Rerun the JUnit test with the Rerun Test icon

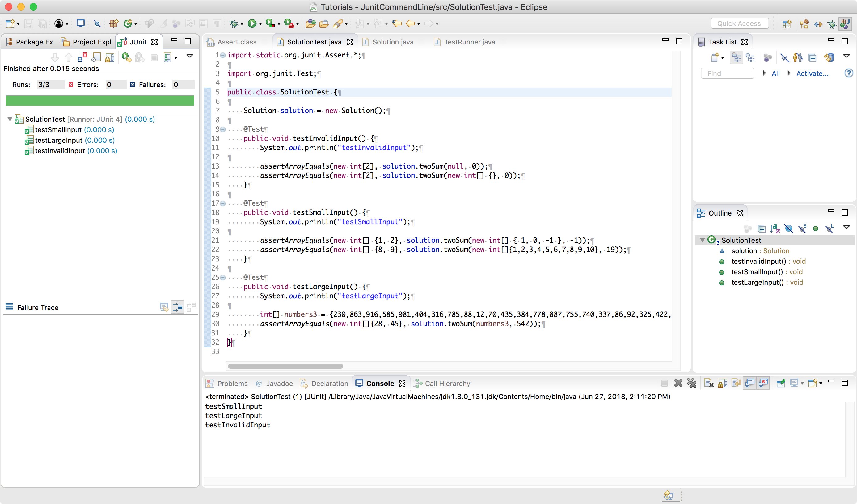126,57
